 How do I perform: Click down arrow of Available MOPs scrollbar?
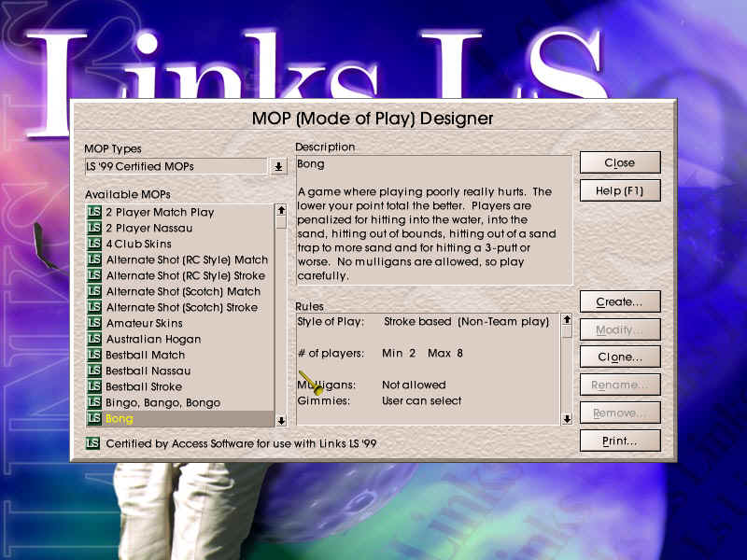point(281,421)
